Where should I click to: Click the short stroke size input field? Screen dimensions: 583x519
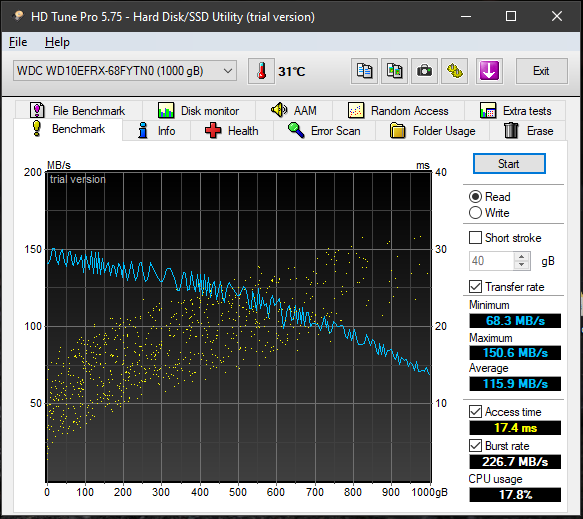point(491,261)
